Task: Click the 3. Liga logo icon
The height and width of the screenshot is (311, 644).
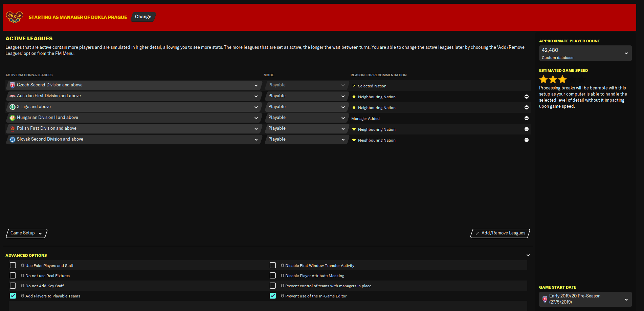Action: click(x=13, y=107)
